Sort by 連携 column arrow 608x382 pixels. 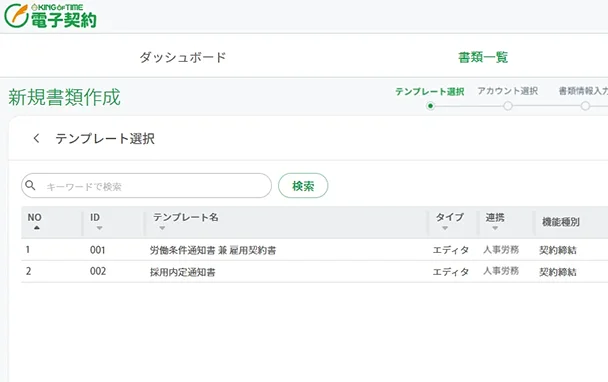pyautogui.click(x=495, y=228)
